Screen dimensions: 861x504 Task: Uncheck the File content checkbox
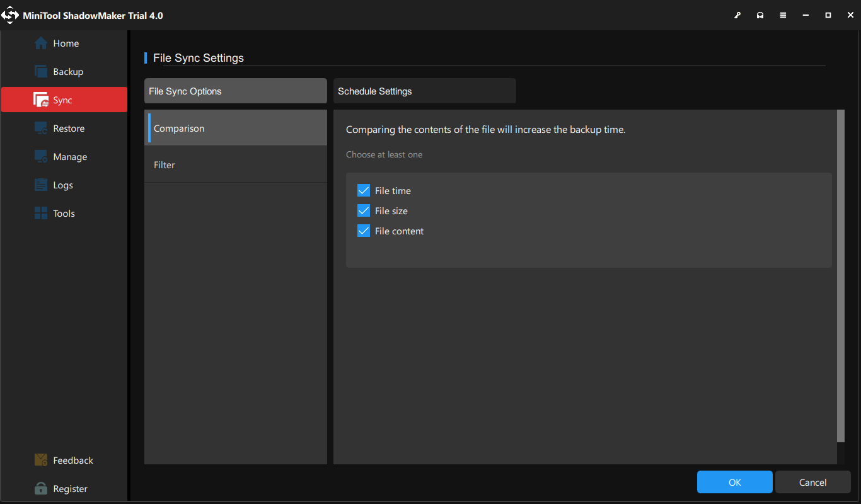tap(364, 231)
